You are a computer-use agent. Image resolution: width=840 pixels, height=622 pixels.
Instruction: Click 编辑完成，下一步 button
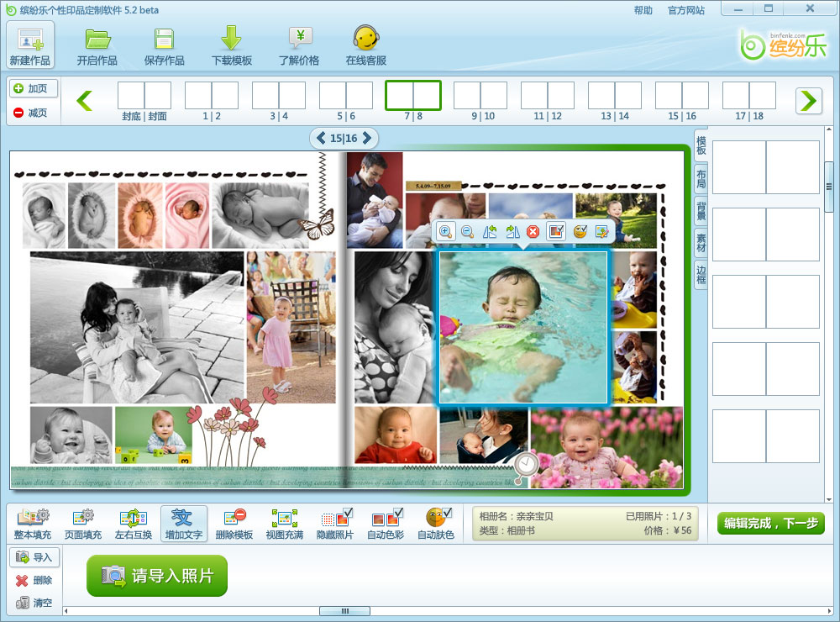pos(770,523)
